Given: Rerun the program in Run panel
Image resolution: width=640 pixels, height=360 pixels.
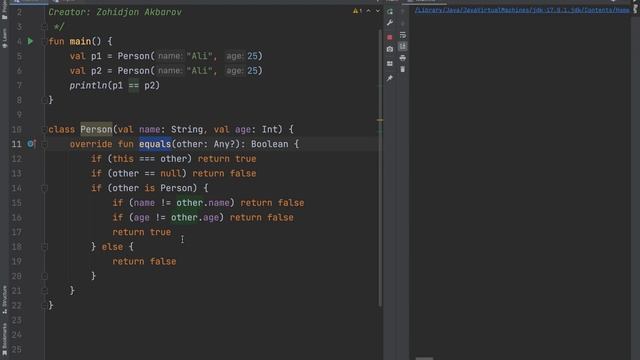Looking at the screenshot, I should [x=390, y=12].
